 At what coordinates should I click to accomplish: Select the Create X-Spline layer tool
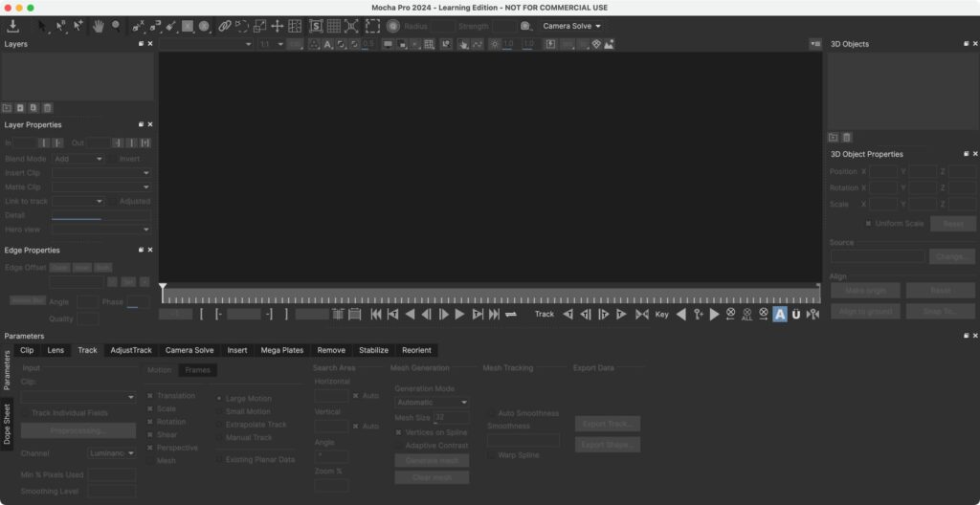[138, 26]
